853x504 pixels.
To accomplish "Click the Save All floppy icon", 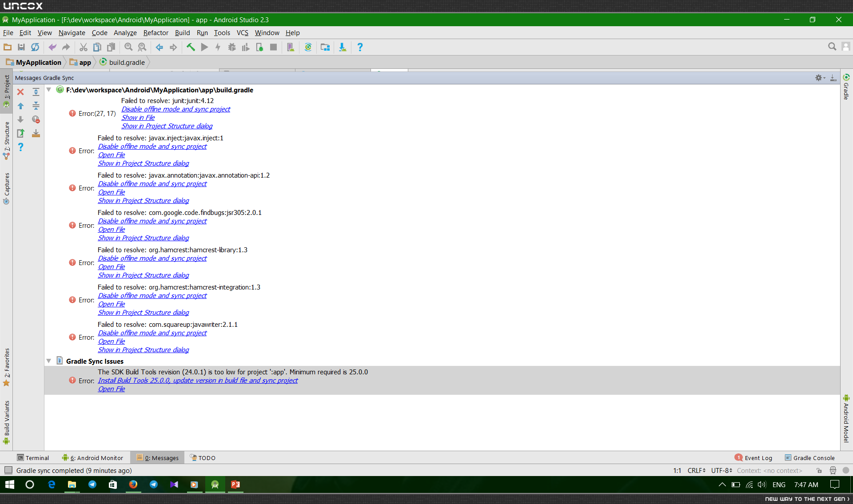I will tap(21, 47).
